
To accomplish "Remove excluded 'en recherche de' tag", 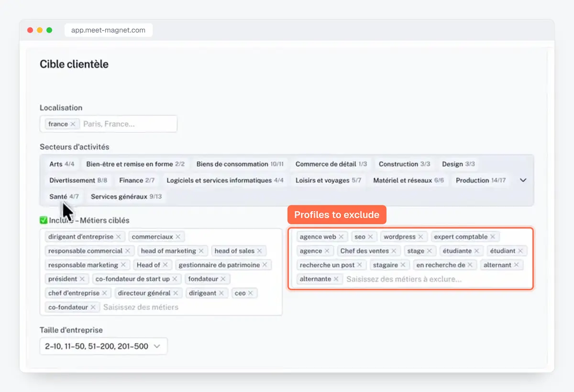I will click(x=470, y=265).
